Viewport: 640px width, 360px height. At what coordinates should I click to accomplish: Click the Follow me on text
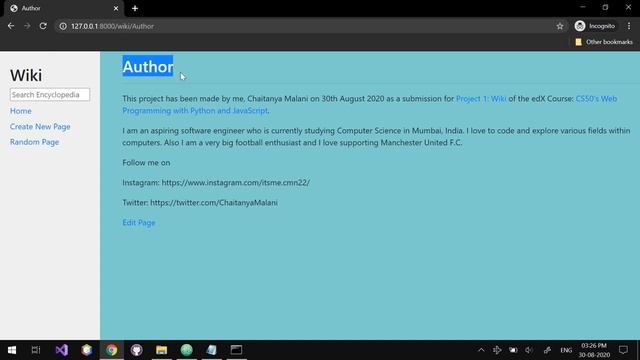146,162
